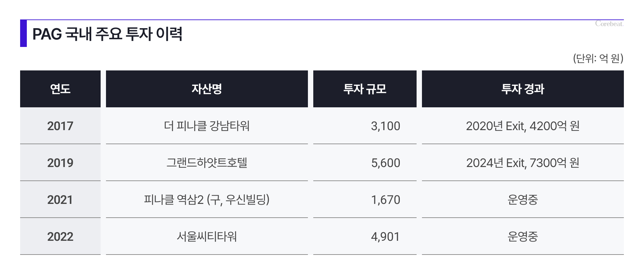Click 피나클 역삼2 (구, 우신빌딩) cell

tap(207, 200)
